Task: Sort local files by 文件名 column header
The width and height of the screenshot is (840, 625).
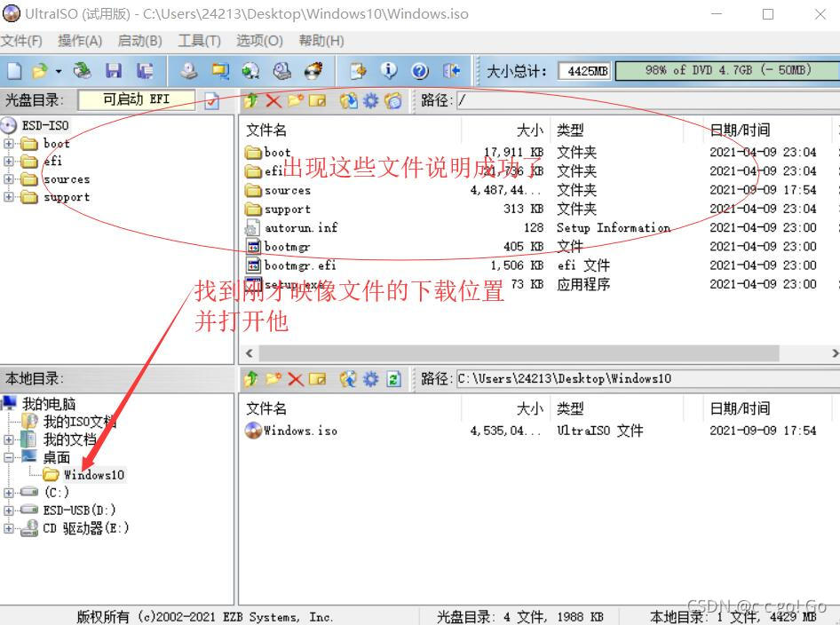Action: 266,408
